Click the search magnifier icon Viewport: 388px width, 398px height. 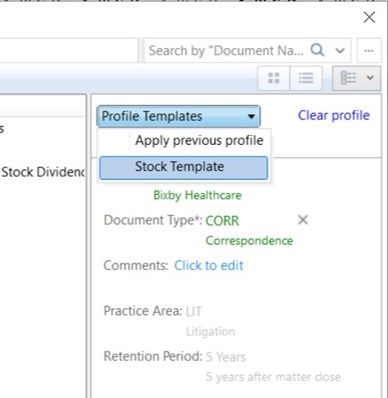point(317,50)
